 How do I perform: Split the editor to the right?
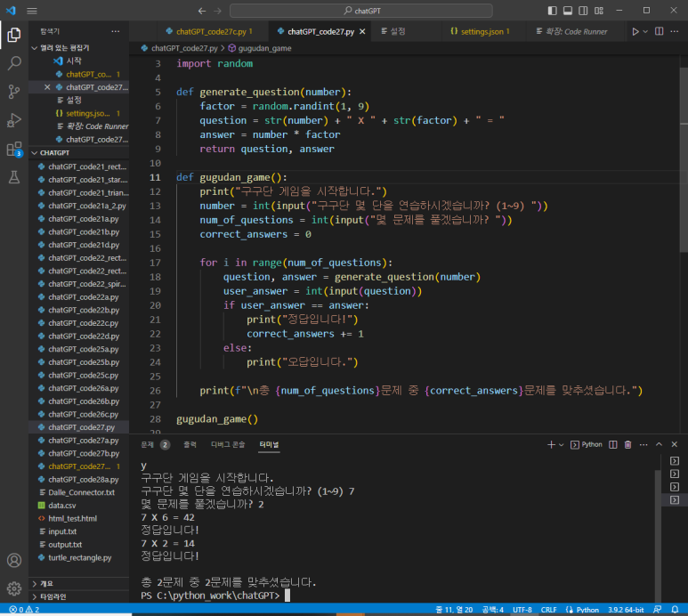[x=659, y=31]
